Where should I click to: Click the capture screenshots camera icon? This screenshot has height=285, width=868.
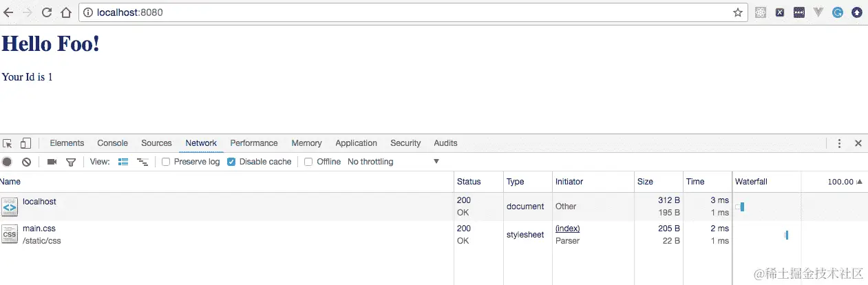(x=52, y=162)
